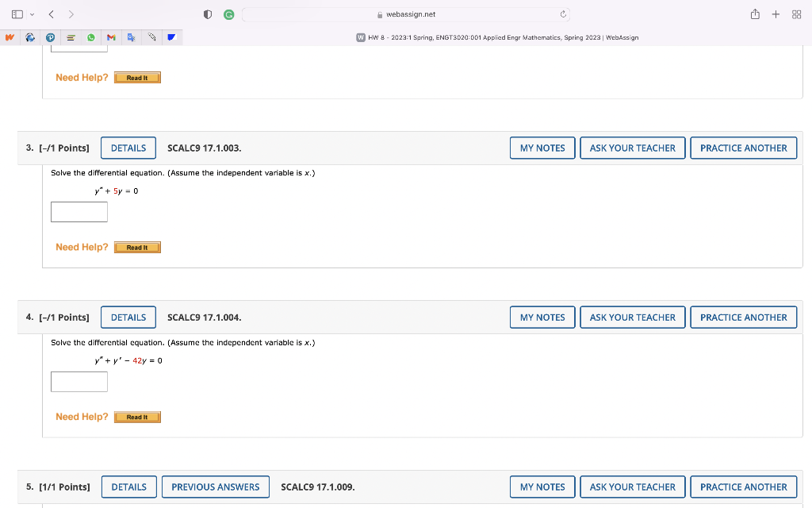Viewport: 812px width, 508px height.
Task: Open Gmail from the bookmarks bar
Action: point(112,37)
